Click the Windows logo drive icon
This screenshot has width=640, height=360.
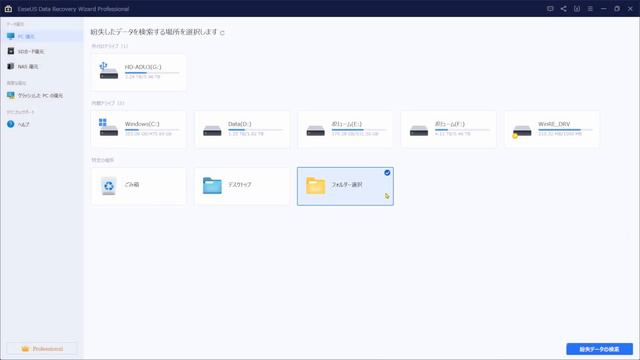[109, 127]
